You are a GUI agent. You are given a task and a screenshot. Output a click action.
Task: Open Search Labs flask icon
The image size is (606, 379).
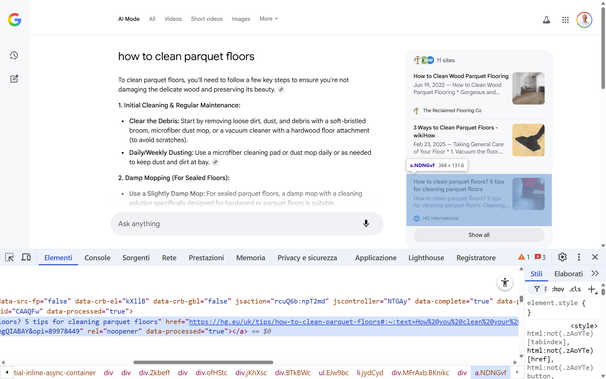[546, 20]
